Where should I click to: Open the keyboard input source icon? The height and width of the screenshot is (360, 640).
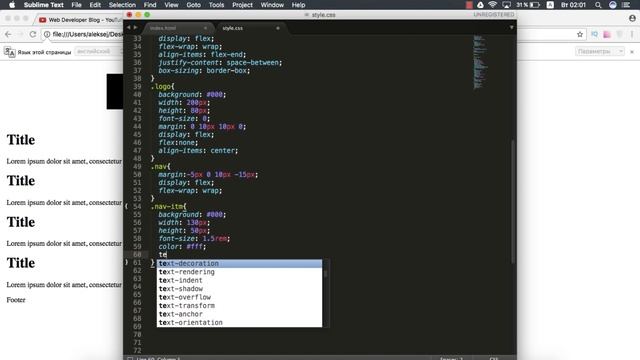550,5
